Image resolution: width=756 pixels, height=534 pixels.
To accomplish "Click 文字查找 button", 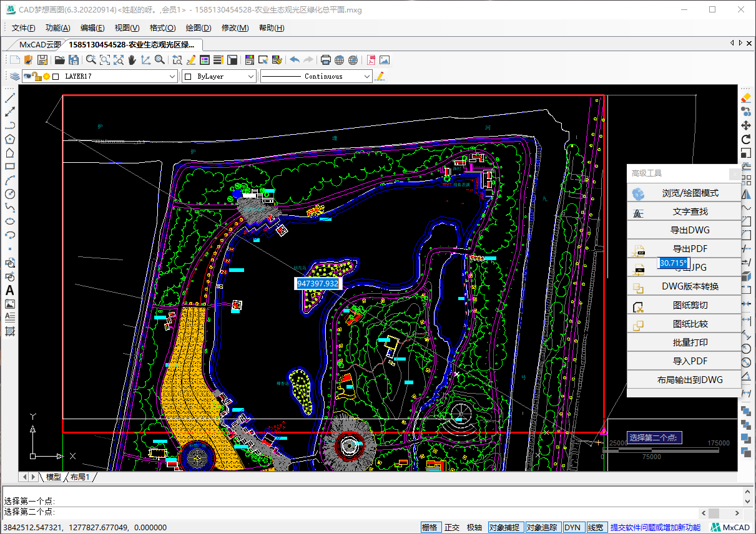I will point(684,211).
